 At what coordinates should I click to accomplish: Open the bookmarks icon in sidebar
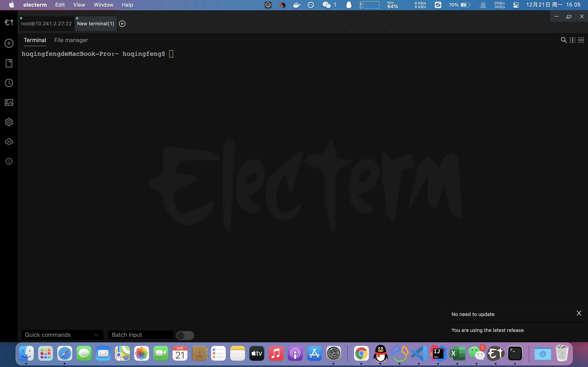(9, 63)
